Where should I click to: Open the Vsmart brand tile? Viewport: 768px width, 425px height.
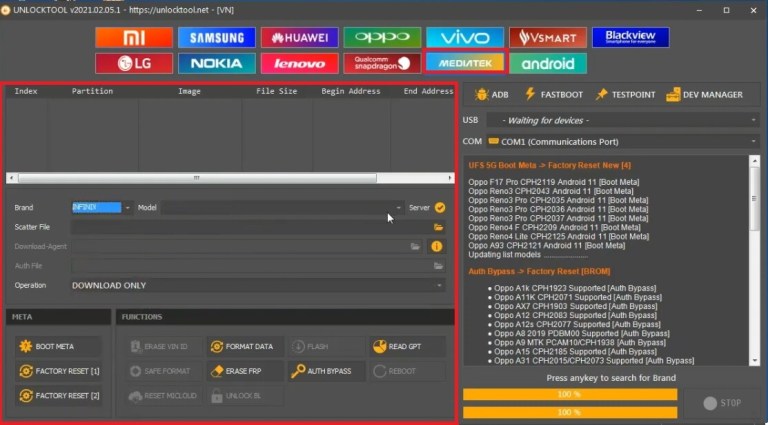click(x=548, y=38)
